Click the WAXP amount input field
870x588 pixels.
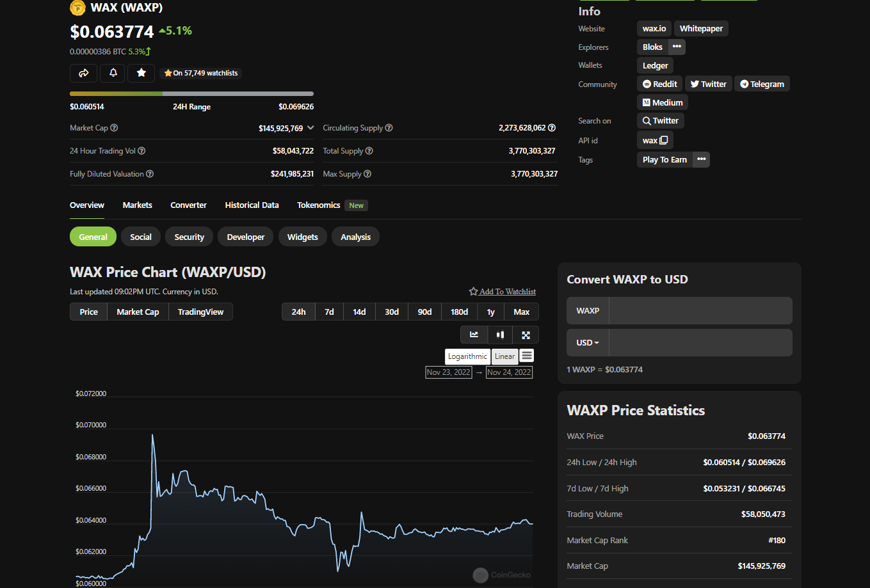700,310
